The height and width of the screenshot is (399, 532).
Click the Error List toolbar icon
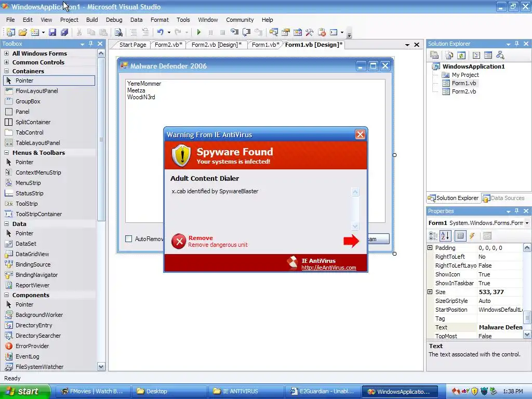click(x=321, y=32)
